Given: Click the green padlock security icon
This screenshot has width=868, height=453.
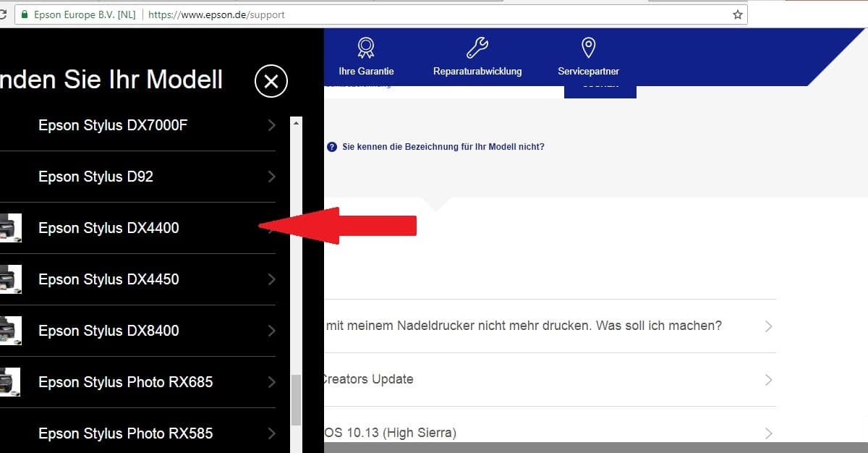Looking at the screenshot, I should tap(25, 14).
